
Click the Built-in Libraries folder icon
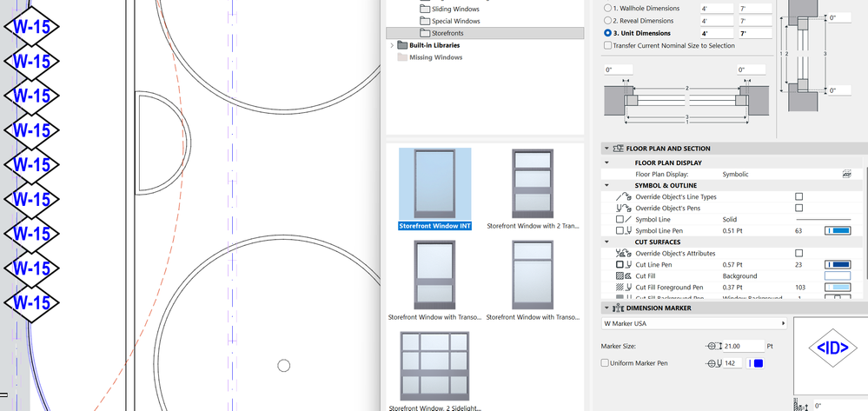tap(402, 45)
